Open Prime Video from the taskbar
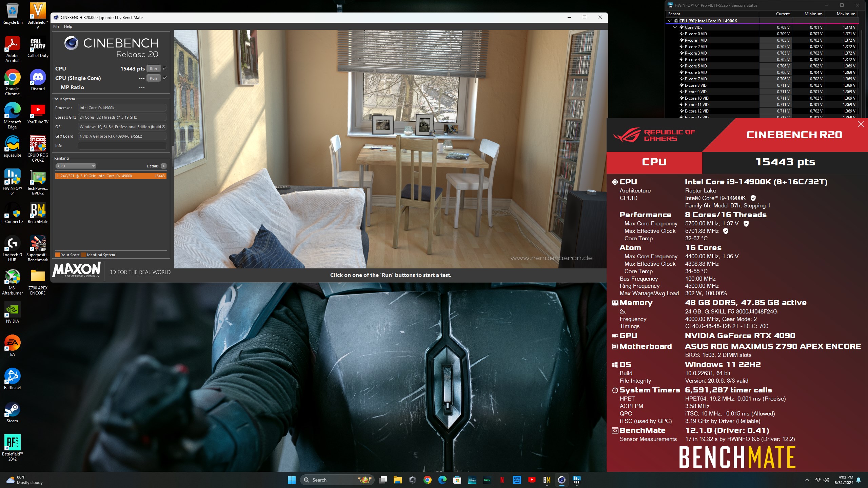The width and height of the screenshot is (868, 488). pyautogui.click(x=517, y=480)
